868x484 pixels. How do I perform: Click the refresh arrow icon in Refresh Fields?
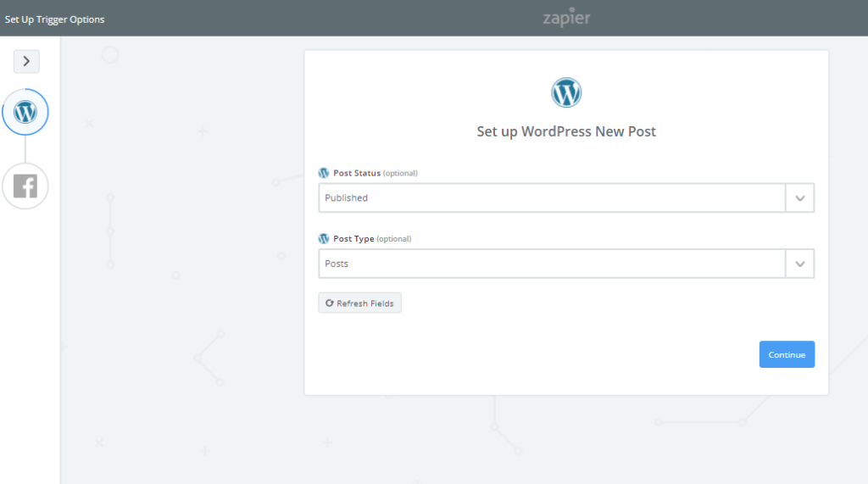(330, 303)
